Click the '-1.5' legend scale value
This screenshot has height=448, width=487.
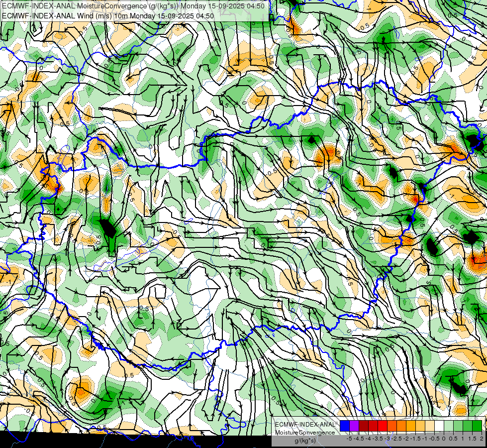[415, 439]
